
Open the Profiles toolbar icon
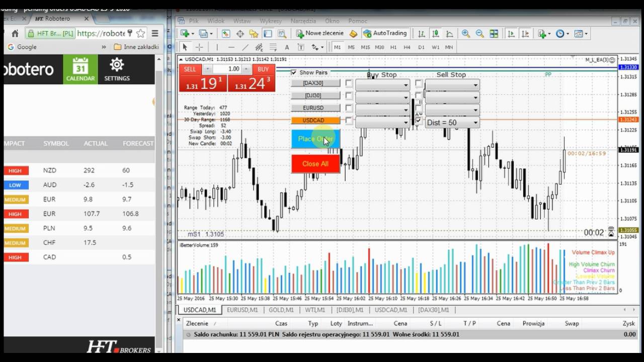coord(204,34)
